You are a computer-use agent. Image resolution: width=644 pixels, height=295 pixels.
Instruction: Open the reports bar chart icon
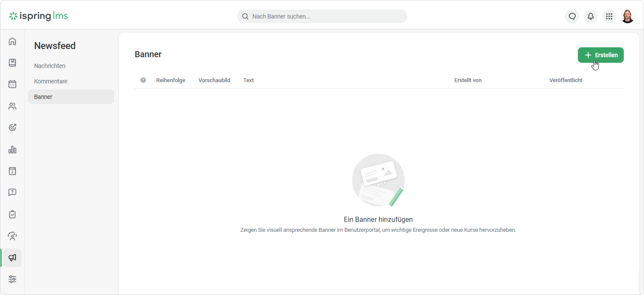coord(12,150)
